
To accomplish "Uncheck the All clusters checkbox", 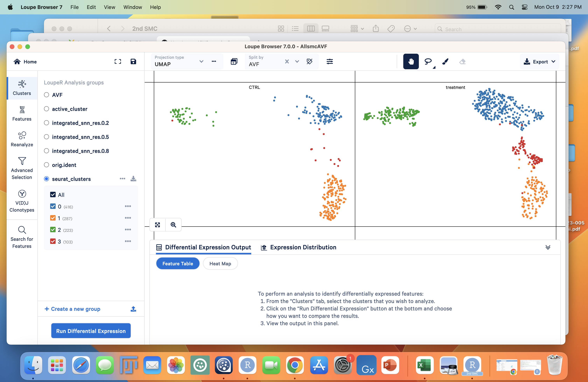I will click(x=53, y=195).
